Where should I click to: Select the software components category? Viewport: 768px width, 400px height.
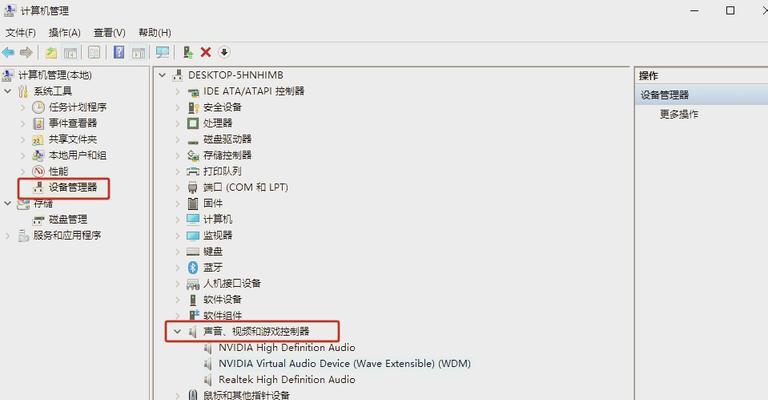click(222, 315)
